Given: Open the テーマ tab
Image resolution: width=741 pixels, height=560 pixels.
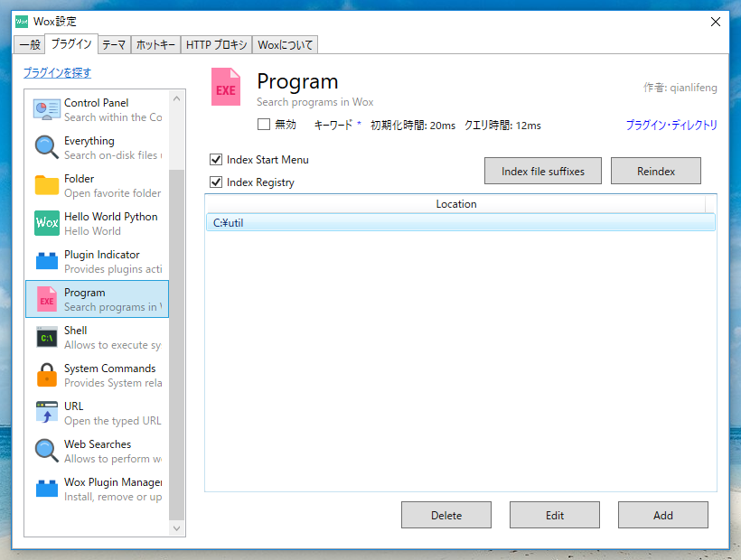Looking at the screenshot, I should tap(114, 45).
